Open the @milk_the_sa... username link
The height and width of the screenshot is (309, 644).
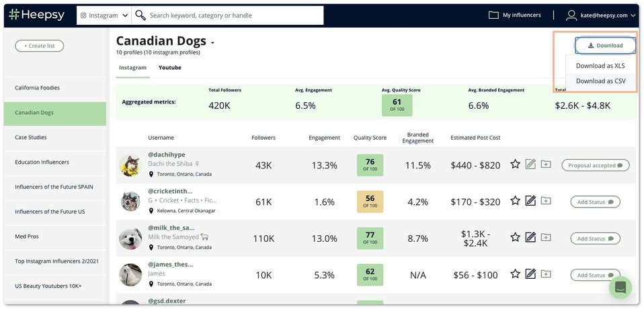click(171, 228)
